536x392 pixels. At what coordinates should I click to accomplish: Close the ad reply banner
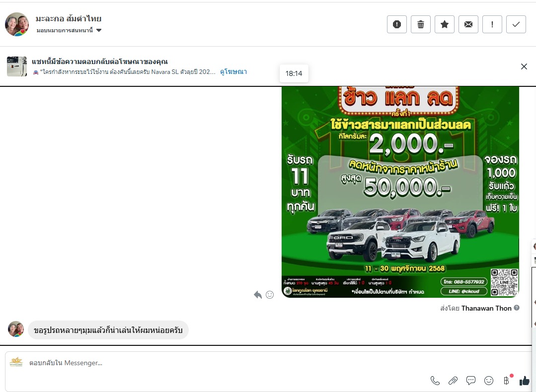pyautogui.click(x=524, y=66)
